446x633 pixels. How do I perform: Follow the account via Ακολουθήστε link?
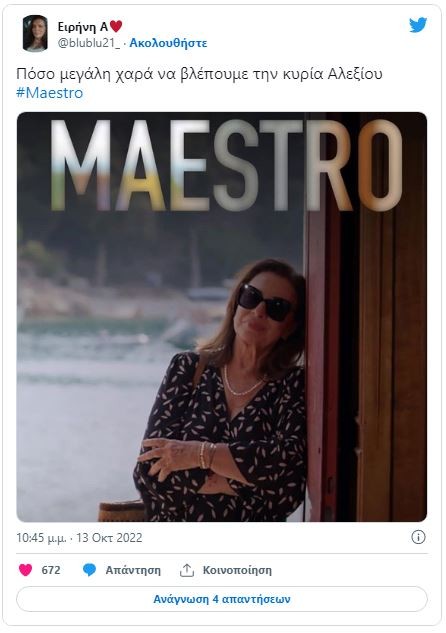tap(168, 43)
